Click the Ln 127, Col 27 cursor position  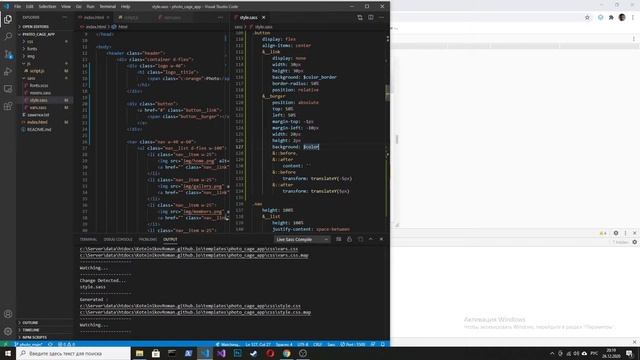click(258, 344)
